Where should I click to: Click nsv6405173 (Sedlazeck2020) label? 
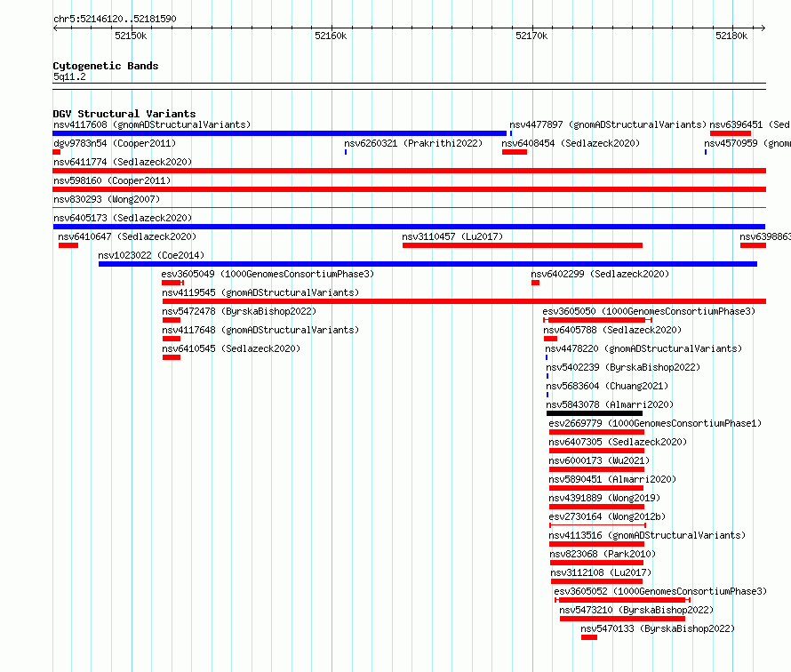[123, 218]
